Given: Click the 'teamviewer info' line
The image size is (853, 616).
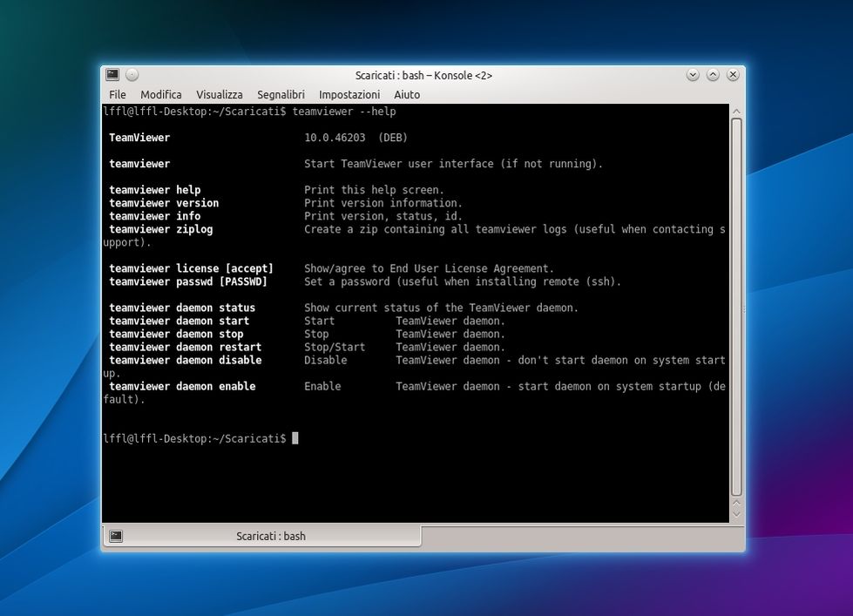Looking at the screenshot, I should pyautogui.click(x=155, y=216).
